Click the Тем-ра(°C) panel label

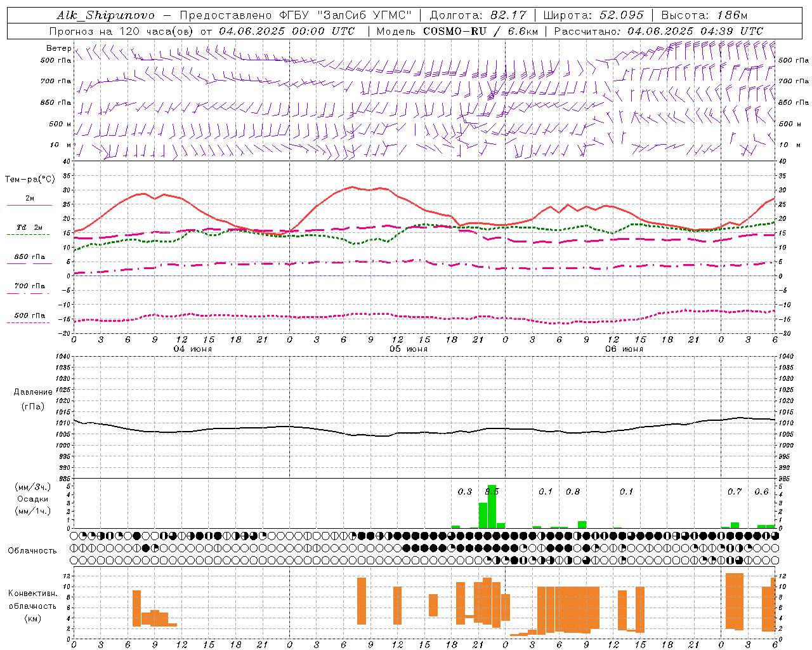coord(30,180)
